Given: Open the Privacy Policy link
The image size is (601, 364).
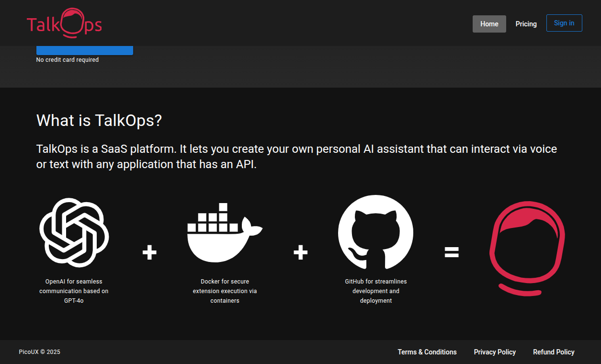Looking at the screenshot, I should click(x=495, y=352).
